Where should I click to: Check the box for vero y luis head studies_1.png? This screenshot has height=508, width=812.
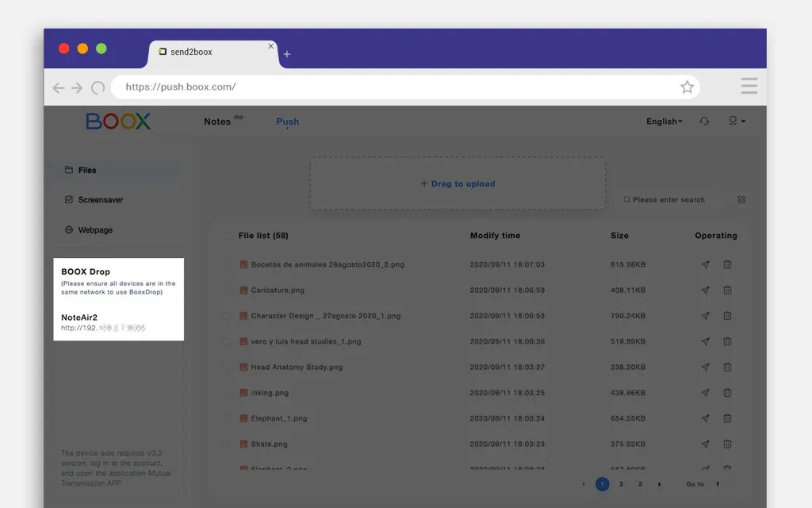pos(228,341)
